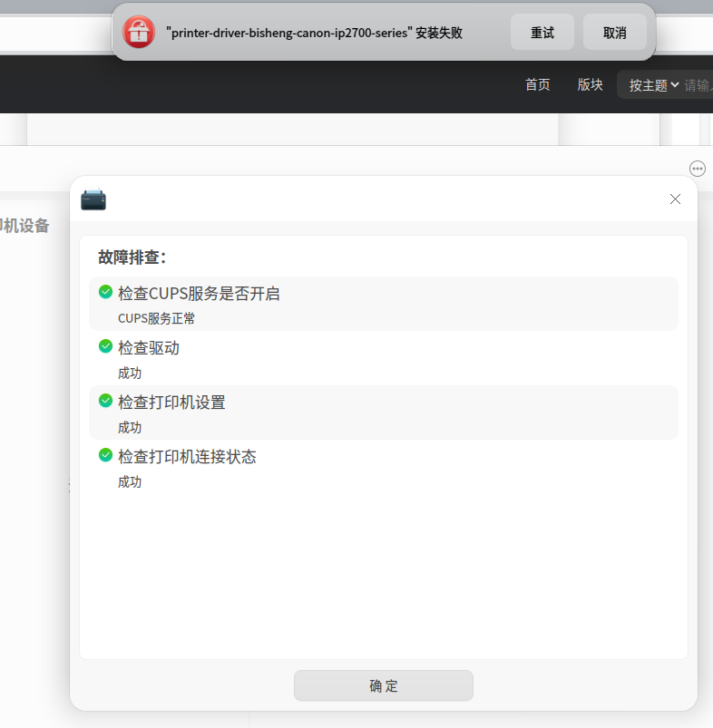The height and width of the screenshot is (728, 713).
Task: Click the green check beside 检查打印机设置
Action: 105,400
